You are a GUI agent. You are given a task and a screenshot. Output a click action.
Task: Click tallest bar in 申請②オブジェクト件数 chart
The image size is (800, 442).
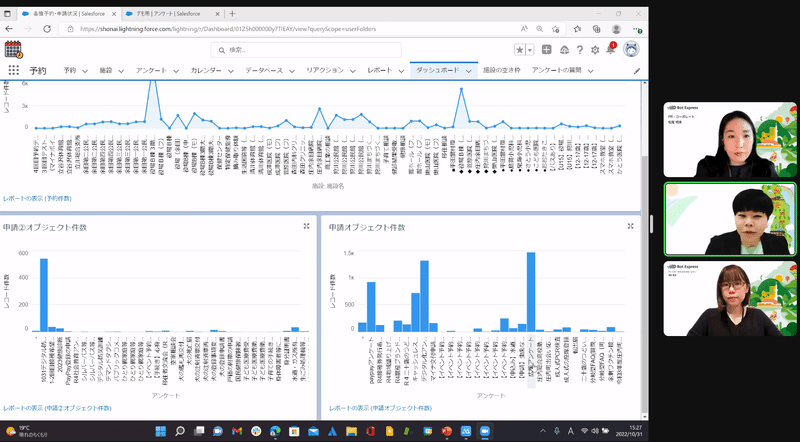44,295
